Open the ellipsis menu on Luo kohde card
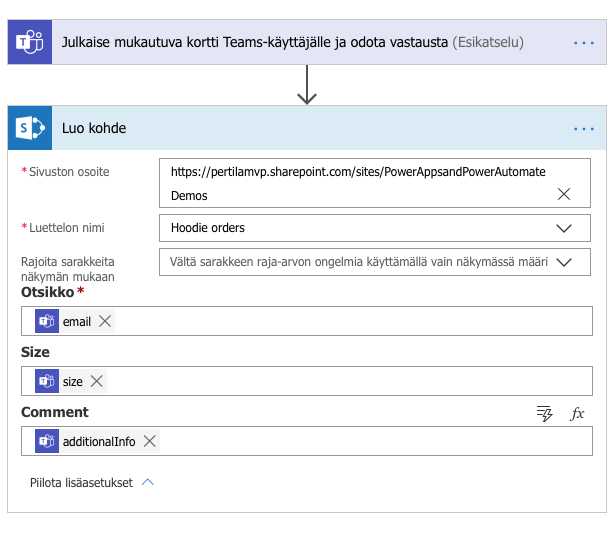Viewport: 616px width, 542px height. tap(583, 129)
